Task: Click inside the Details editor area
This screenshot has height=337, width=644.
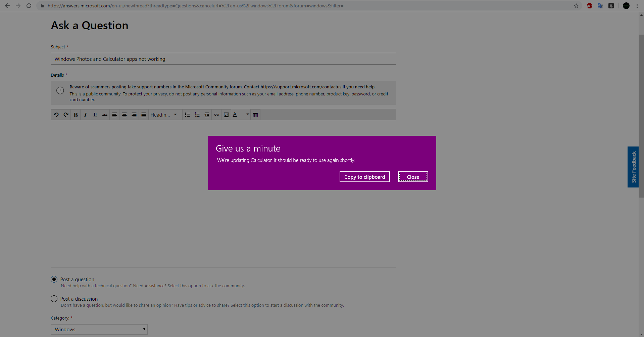Action: click(224, 194)
